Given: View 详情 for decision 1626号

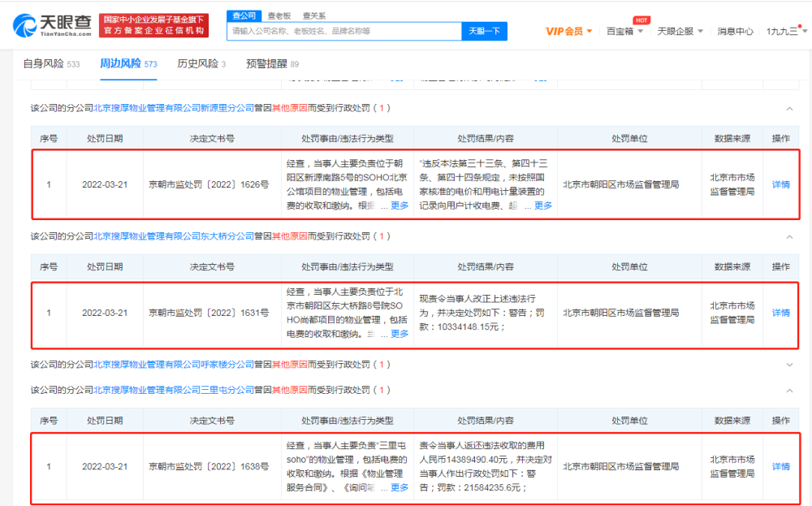Looking at the screenshot, I should click(780, 184).
